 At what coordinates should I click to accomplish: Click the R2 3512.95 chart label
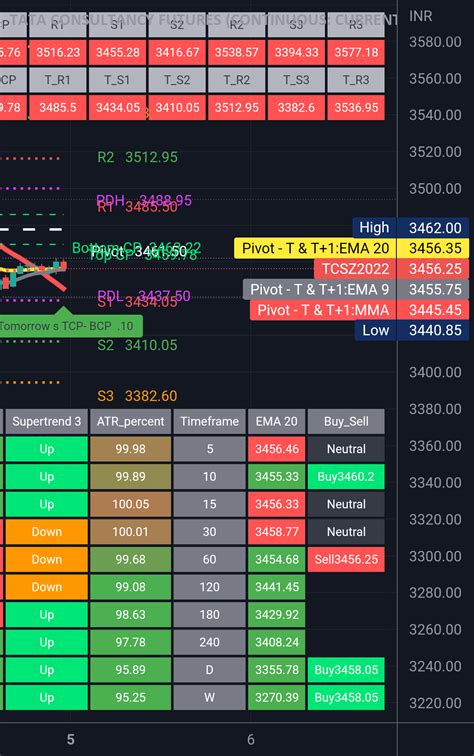[137, 157]
